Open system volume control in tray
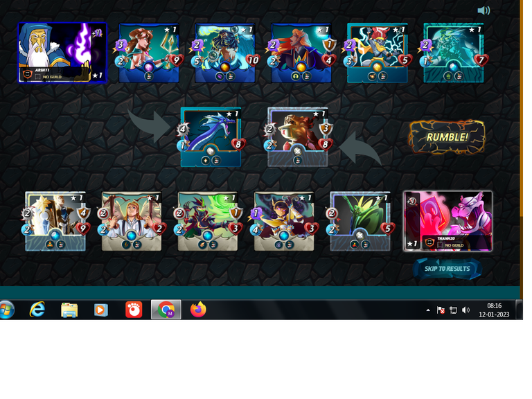The height and width of the screenshot is (399, 532). click(x=465, y=310)
